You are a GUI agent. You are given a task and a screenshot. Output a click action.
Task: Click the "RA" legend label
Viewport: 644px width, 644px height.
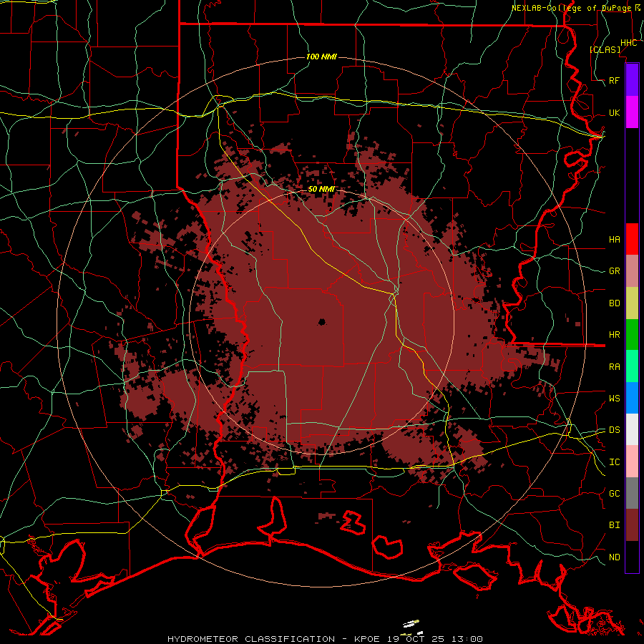[615, 367]
